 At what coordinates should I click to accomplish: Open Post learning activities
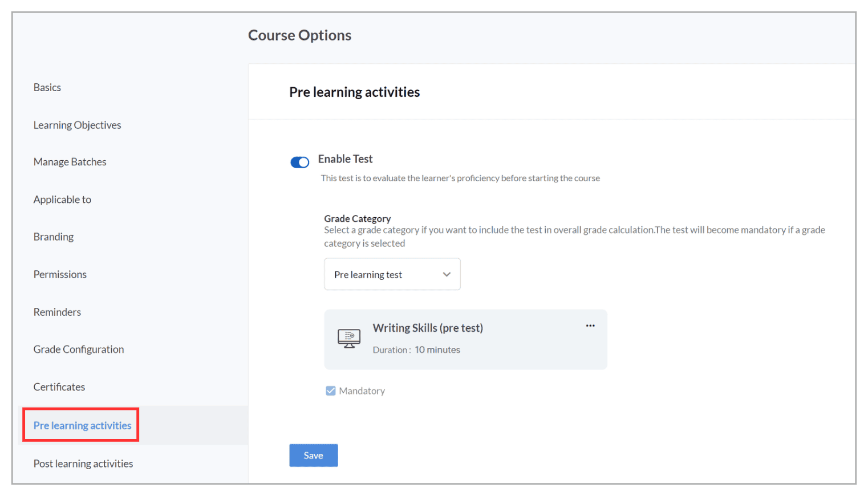point(83,464)
